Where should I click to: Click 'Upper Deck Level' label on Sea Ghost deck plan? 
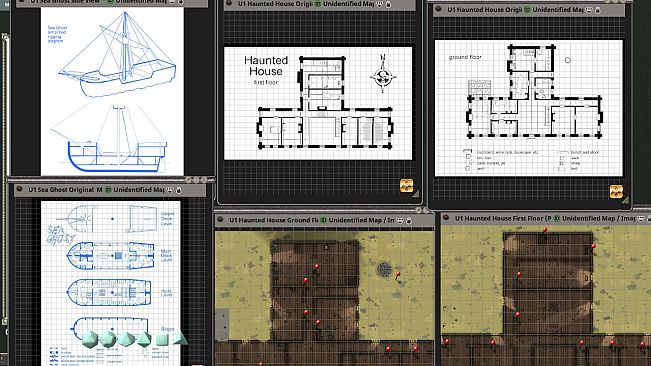(166, 218)
